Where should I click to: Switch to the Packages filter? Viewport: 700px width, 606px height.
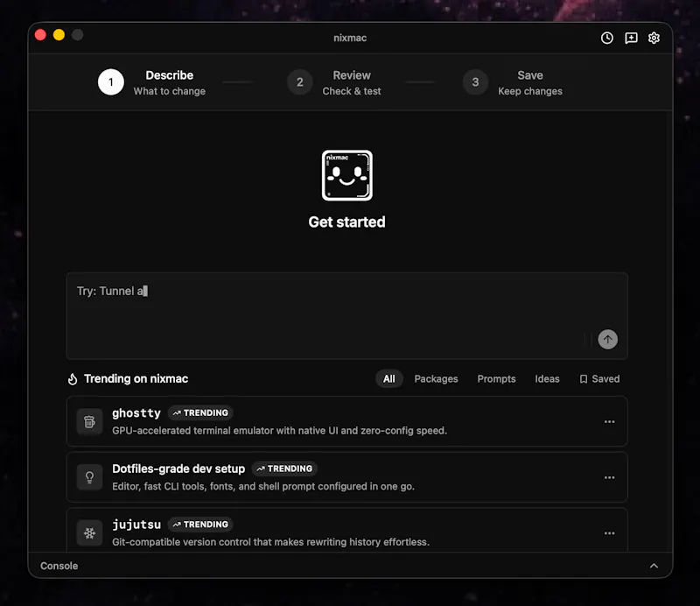click(436, 379)
